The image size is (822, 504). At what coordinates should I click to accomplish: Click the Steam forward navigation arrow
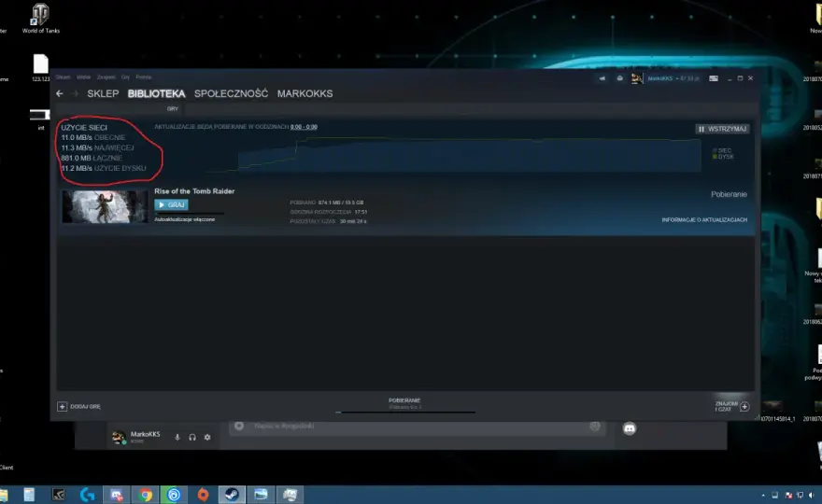click(75, 93)
